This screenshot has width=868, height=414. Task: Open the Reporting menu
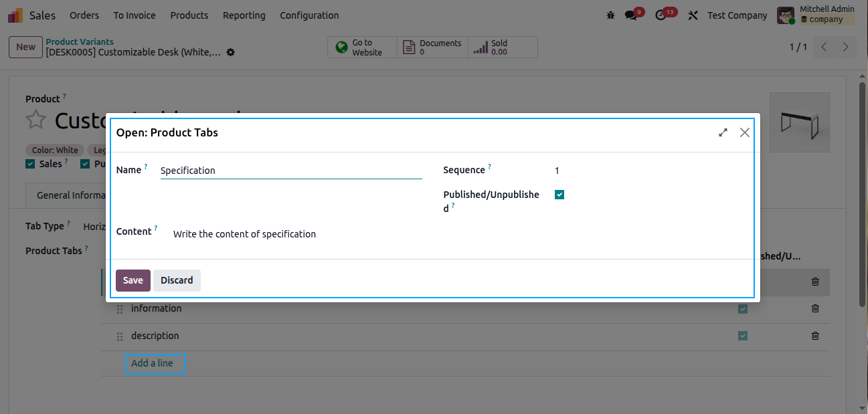[x=244, y=15]
